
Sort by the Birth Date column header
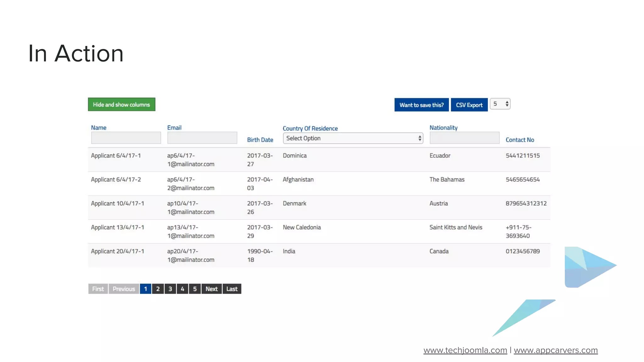pyautogui.click(x=260, y=140)
